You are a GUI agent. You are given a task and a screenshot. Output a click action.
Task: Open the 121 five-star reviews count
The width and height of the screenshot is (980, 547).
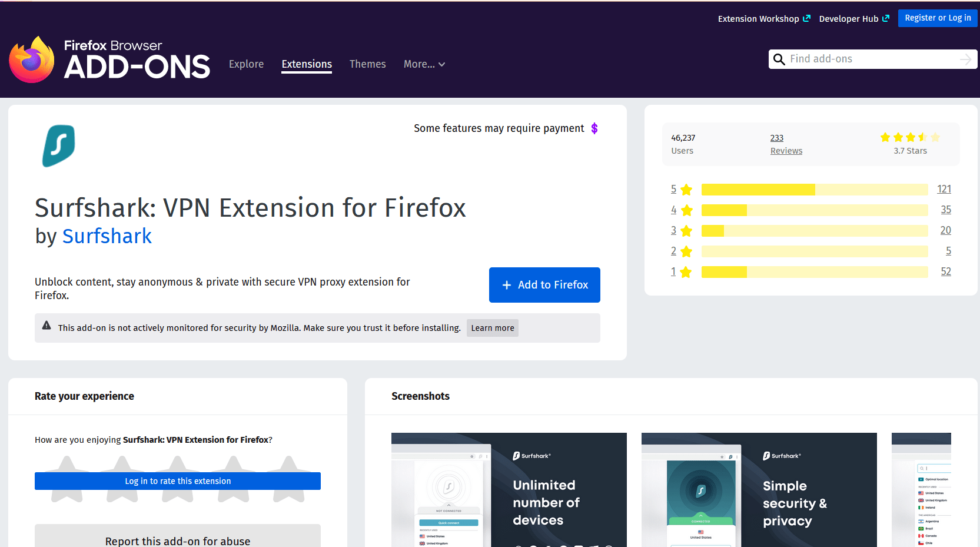point(944,189)
